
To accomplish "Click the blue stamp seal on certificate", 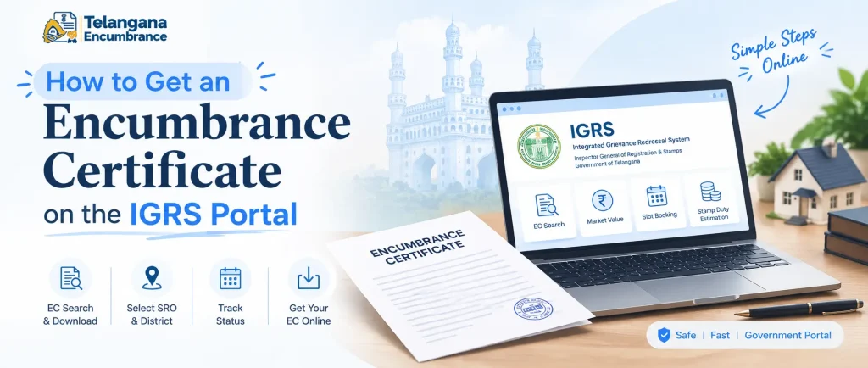I will [x=532, y=309].
